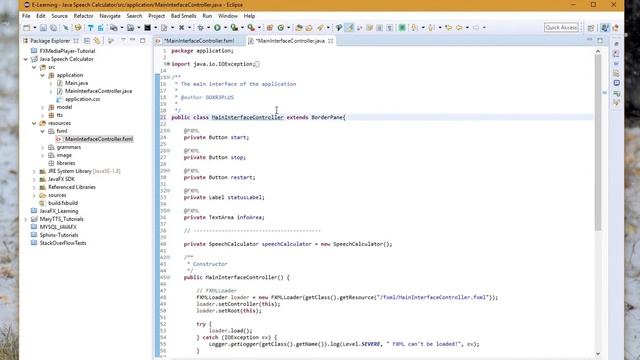
Task: Maximize the editor area
Action: coord(600,40)
